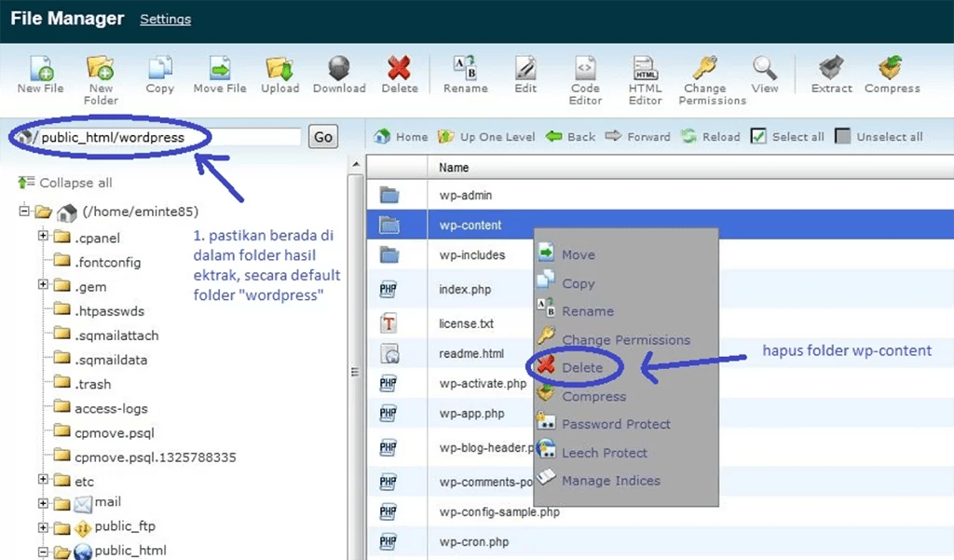Expand the mail folder node
The width and height of the screenshot is (954, 560).
[x=43, y=503]
